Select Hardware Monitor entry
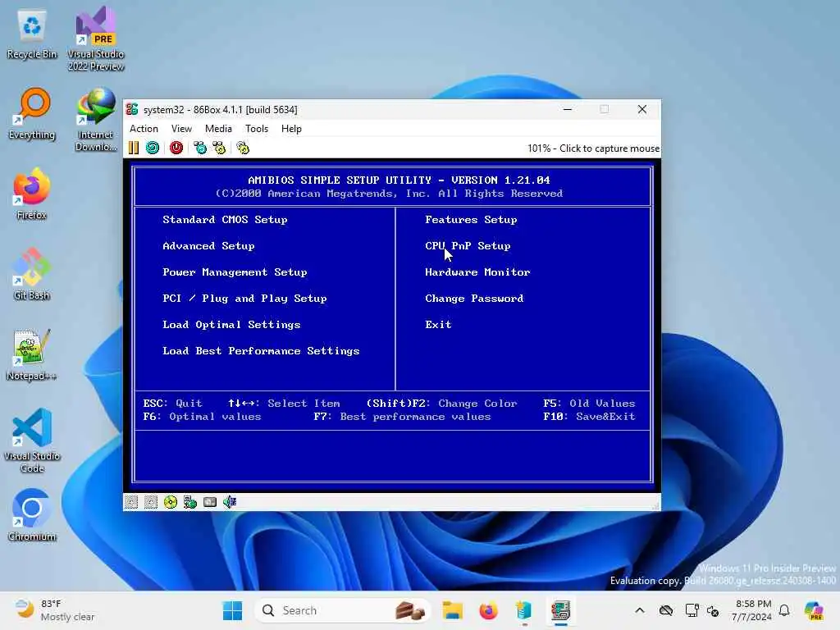840x630 pixels. coord(477,272)
